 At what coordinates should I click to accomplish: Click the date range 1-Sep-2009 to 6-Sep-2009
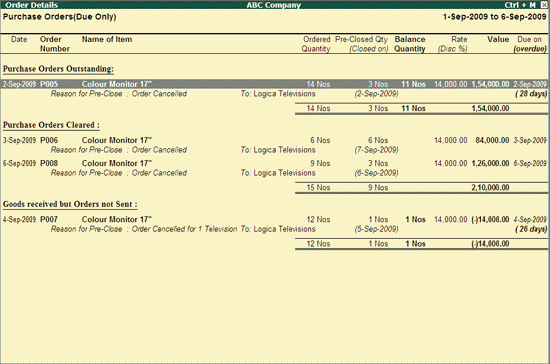tap(495, 17)
